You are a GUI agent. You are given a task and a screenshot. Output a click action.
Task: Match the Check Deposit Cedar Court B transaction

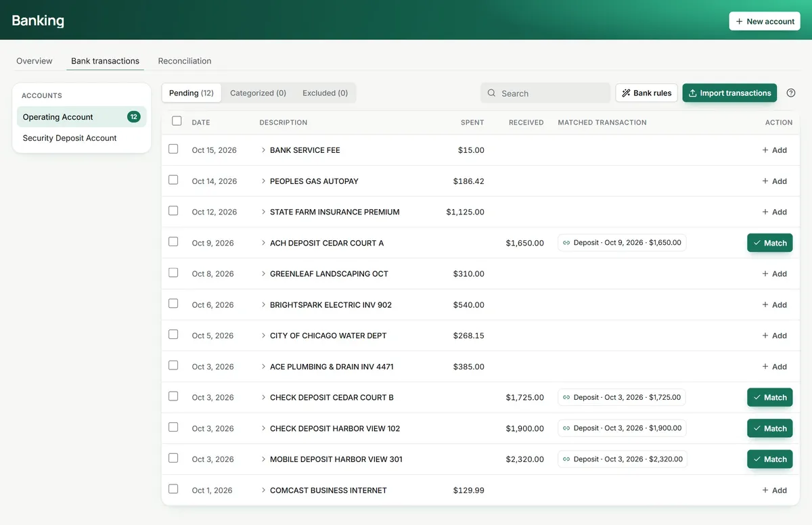pyautogui.click(x=770, y=397)
